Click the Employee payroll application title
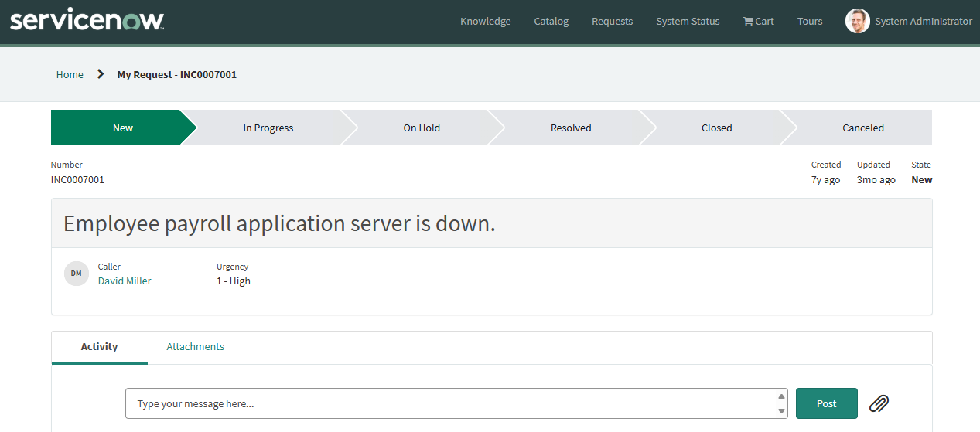 (x=279, y=223)
